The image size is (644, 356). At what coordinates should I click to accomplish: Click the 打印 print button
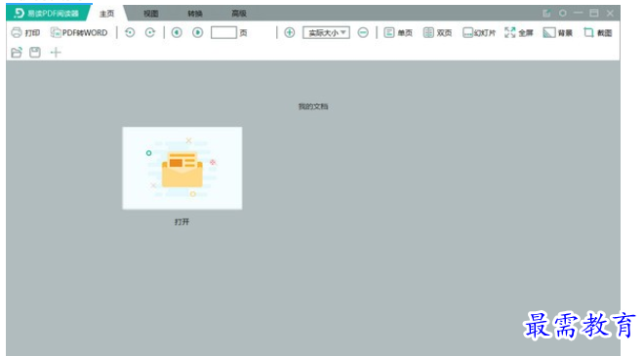coord(25,33)
